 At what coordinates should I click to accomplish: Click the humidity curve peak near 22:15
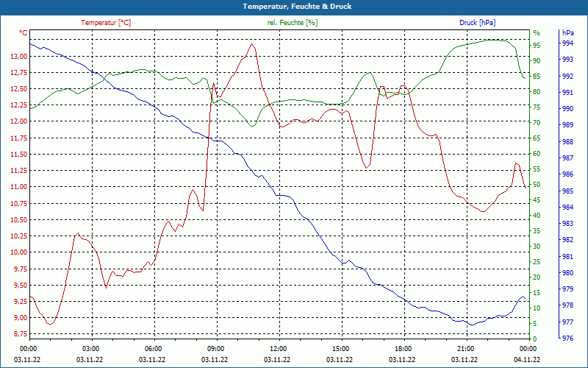[492, 40]
